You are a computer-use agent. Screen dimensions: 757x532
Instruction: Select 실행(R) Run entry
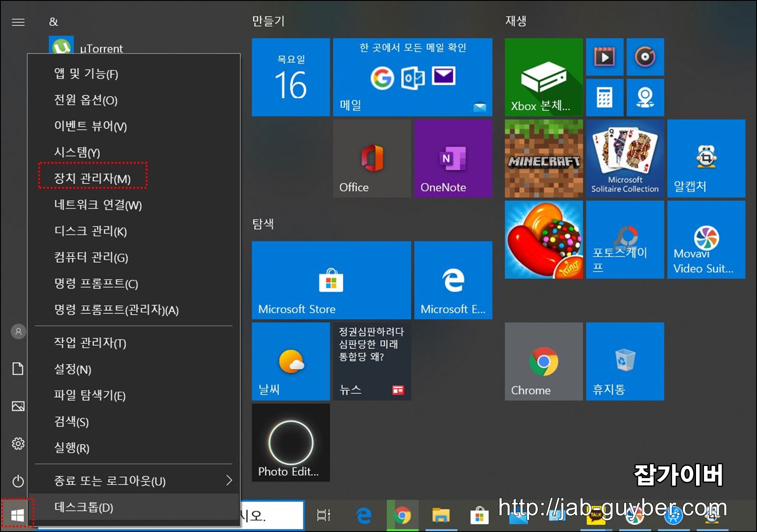pyautogui.click(x=134, y=447)
